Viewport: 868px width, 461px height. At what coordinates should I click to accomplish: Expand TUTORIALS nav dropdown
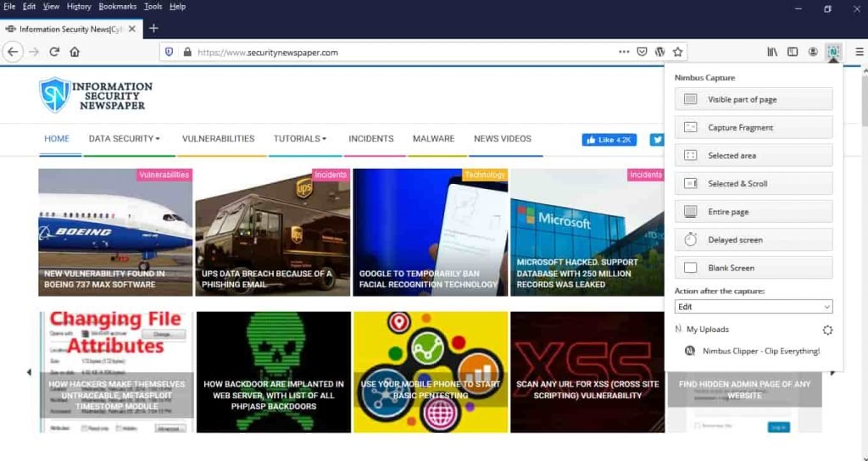(x=300, y=139)
